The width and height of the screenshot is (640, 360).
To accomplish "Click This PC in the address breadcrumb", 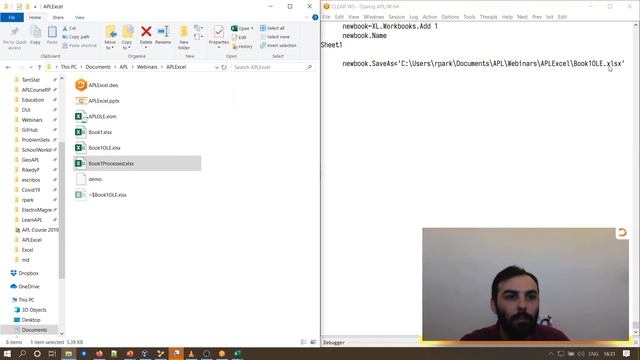I will pos(69,67).
